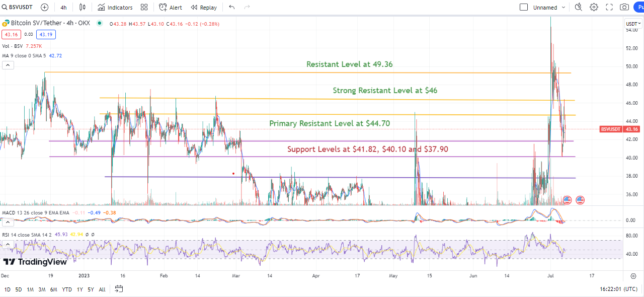Select the 5D date range
The width and height of the screenshot is (644, 297).
19,289
